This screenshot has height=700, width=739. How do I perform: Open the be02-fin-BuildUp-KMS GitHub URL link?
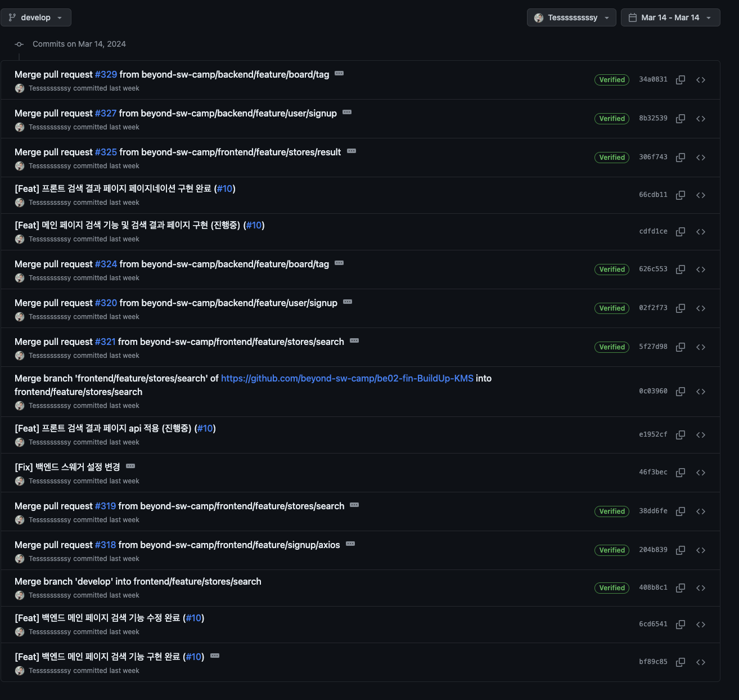point(347,378)
